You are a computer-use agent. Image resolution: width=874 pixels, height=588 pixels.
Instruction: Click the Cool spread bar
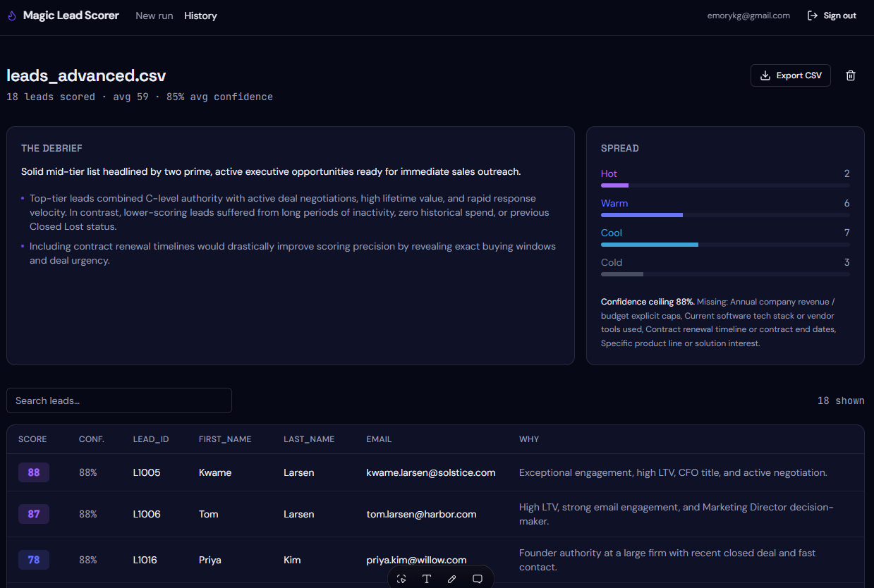(x=725, y=245)
